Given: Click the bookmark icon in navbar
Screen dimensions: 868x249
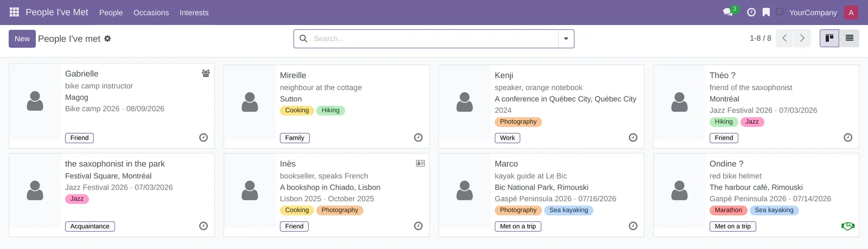Looking at the screenshot, I should 766,12.
